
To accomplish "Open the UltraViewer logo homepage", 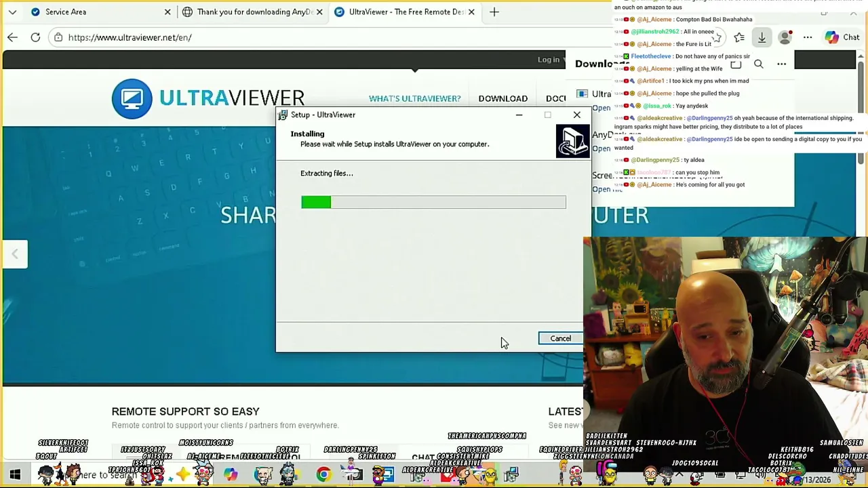I will (208, 98).
